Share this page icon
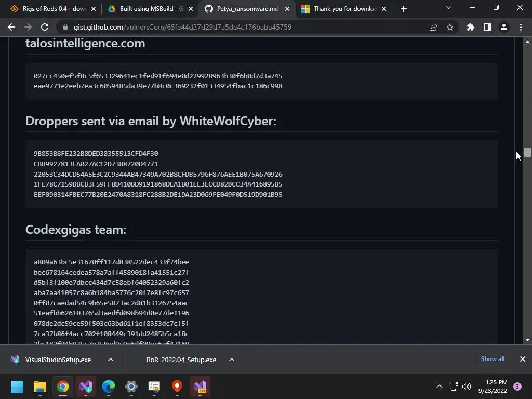Screen dimensions: 532x399 point(433,27)
